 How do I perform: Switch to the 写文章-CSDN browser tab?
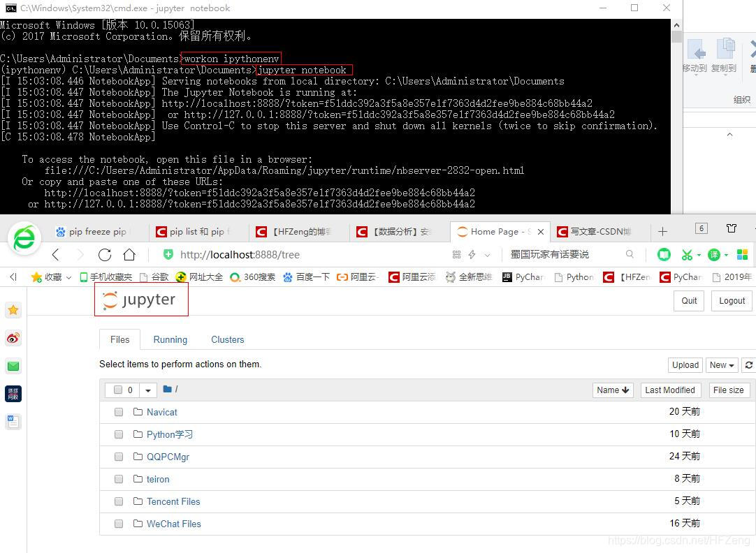(x=597, y=232)
